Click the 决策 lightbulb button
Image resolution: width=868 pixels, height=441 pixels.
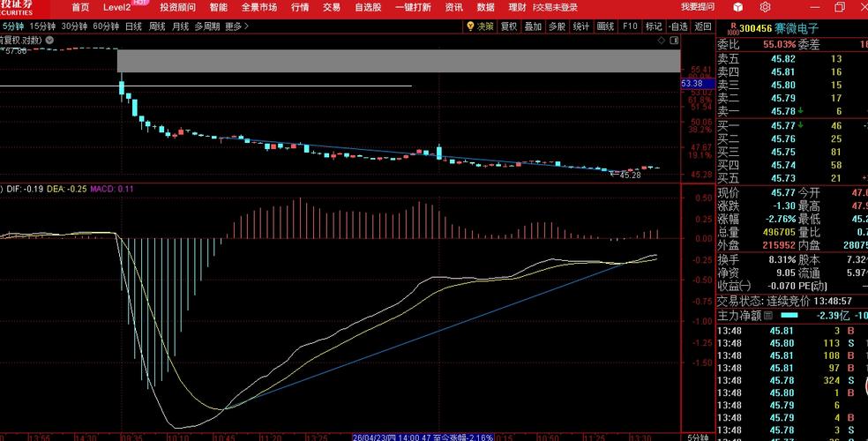click(480, 26)
